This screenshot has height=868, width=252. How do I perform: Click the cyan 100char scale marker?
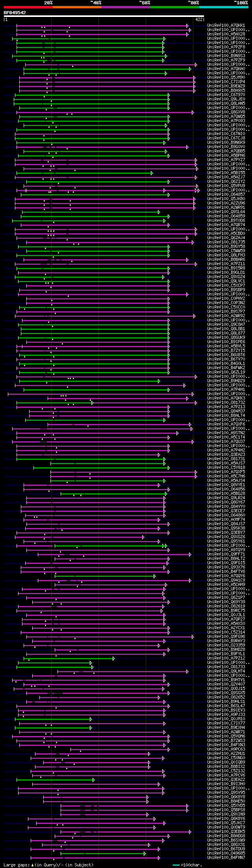(x=176, y=865)
